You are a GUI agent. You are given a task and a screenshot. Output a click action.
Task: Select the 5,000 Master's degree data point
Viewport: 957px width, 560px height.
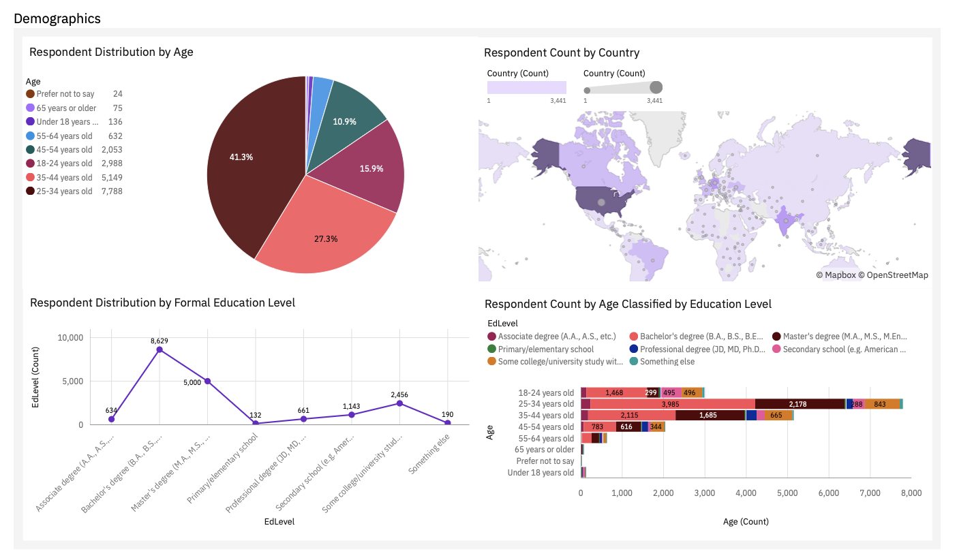tap(207, 382)
